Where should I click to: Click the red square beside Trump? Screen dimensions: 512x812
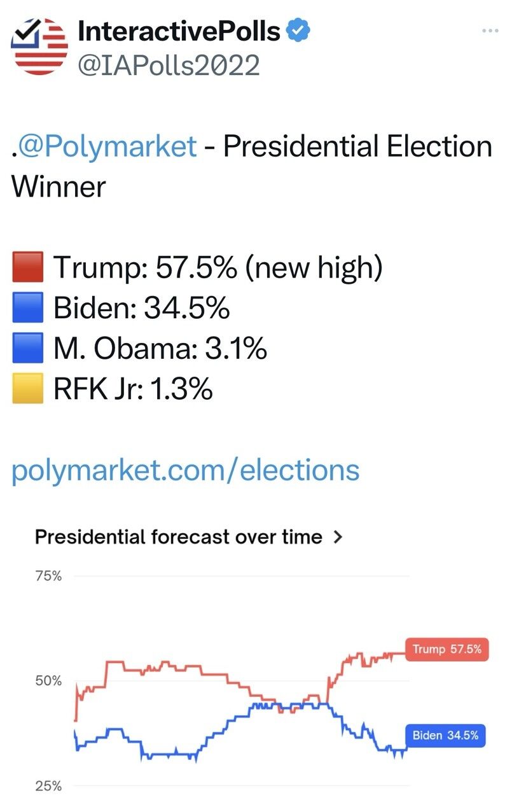28,268
